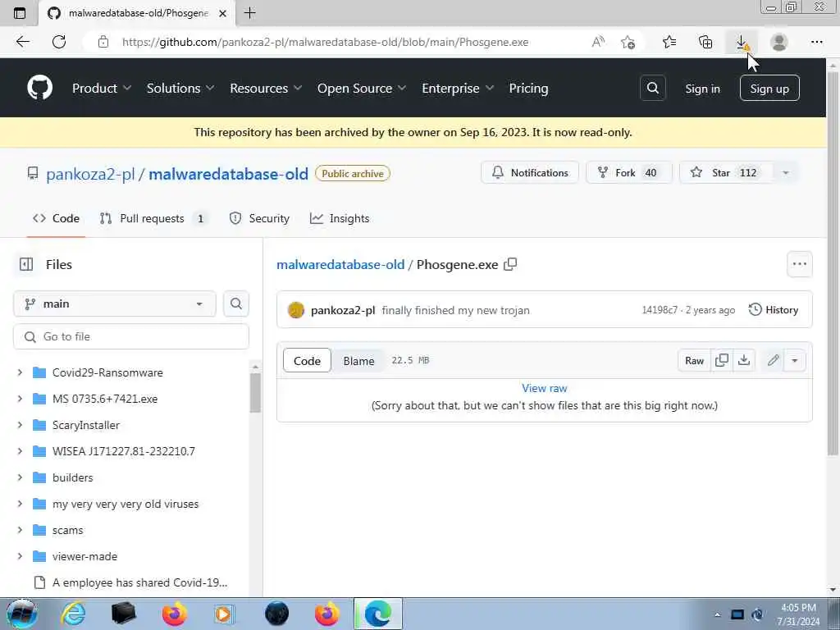840x630 pixels.
Task: Open more file actions ellipsis button
Action: (x=799, y=264)
